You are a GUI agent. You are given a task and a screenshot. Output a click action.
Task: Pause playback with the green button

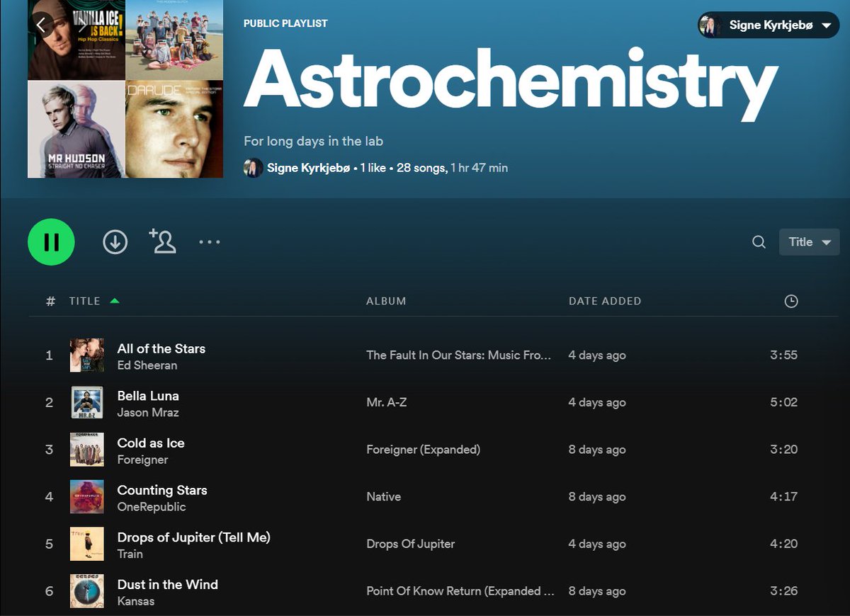(51, 242)
